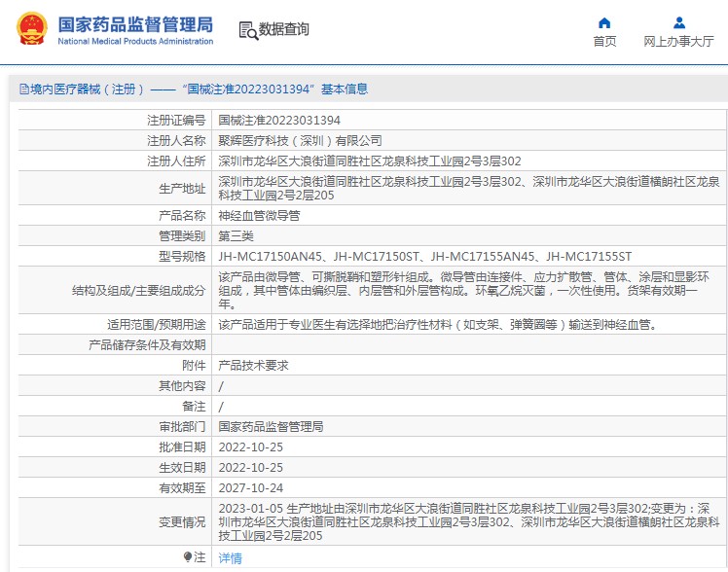Open the 产品技术要求 attachment
Viewport: 728px width, 572px height.
pyautogui.click(x=253, y=366)
